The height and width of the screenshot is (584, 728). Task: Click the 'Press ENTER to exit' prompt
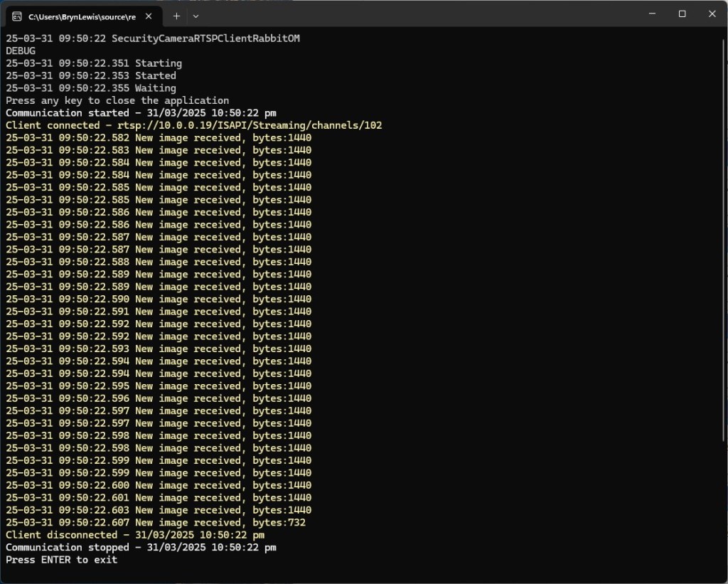pos(62,560)
